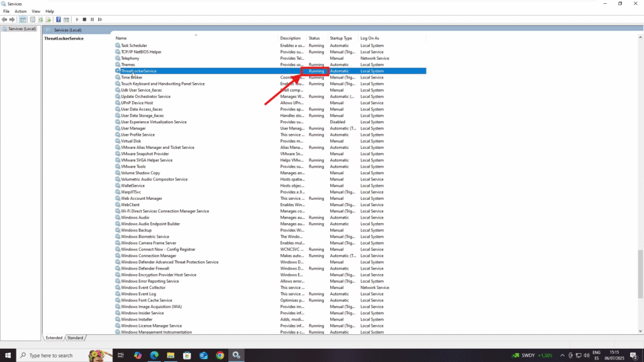Image resolution: width=644 pixels, height=362 pixels.
Task: Select Touch Keyboard and Handwriting Panel Service
Action: [163, 84]
